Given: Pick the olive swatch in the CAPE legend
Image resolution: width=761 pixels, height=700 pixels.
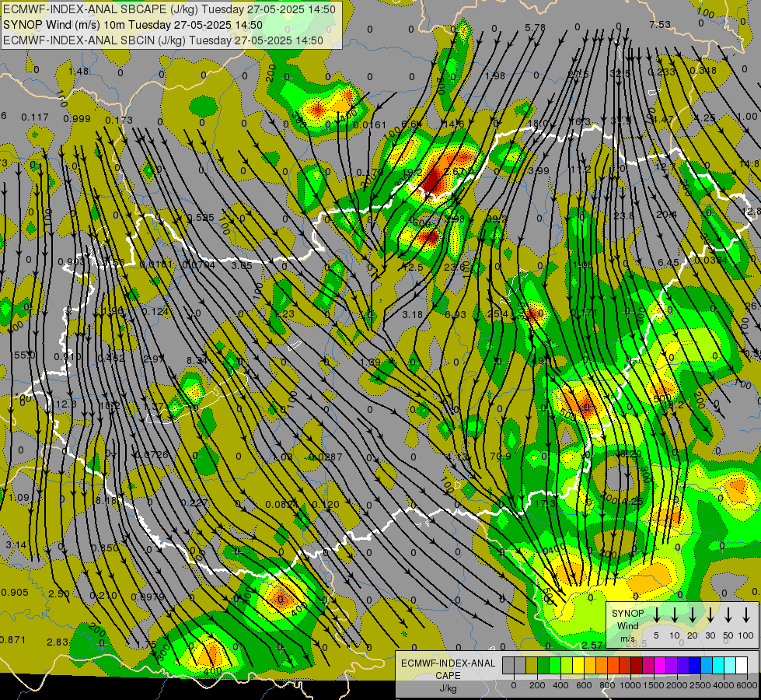Looking at the screenshot, I should coord(532,665).
